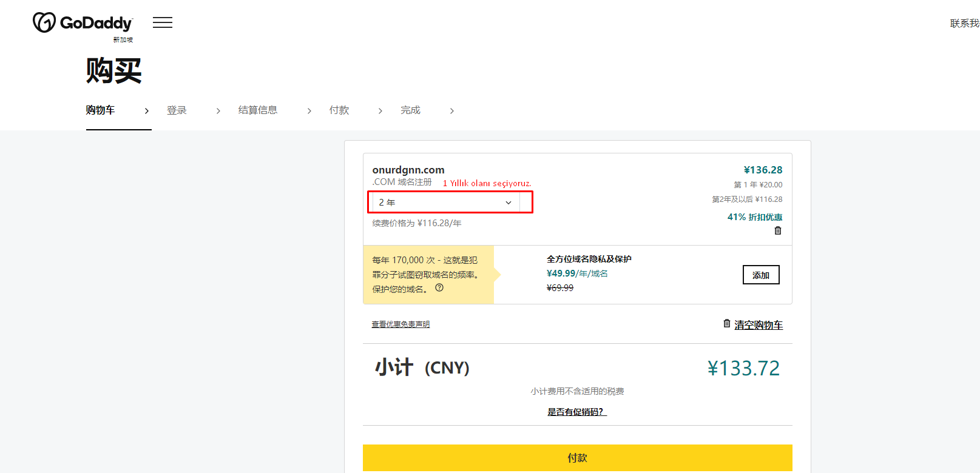Click 续费价格为 ¥116.28/年 text
Image resolution: width=980 pixels, height=473 pixels.
coord(417,223)
